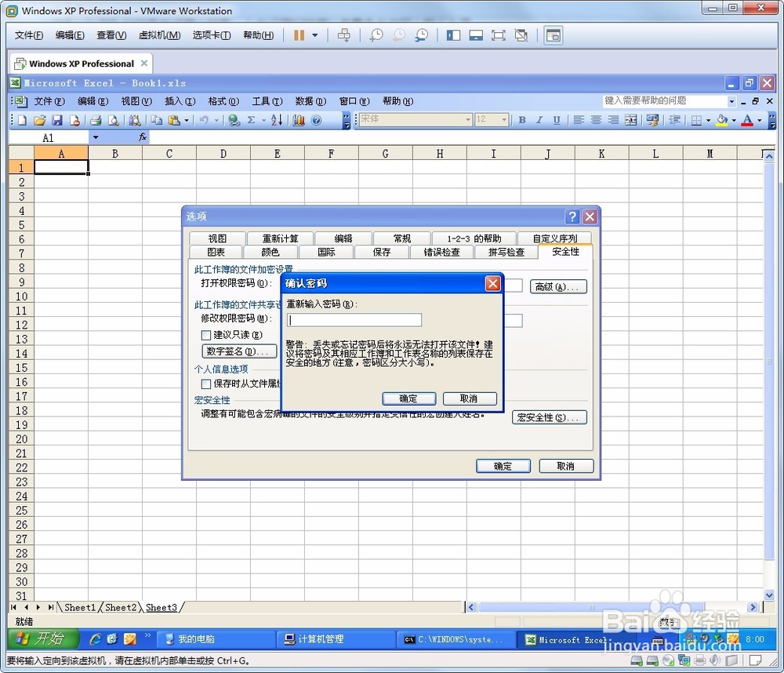Click the AutoSum sigma icon
The image size is (784, 673).
[251, 120]
